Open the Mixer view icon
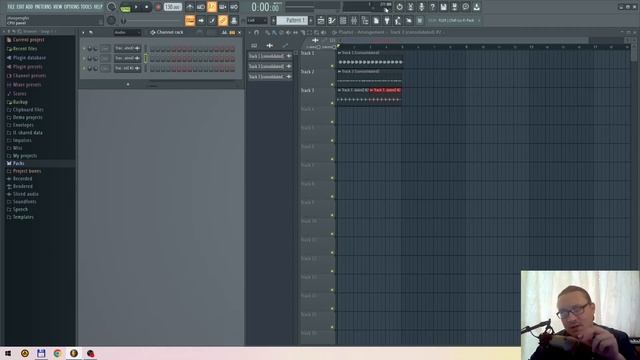640x360 pixels. click(354, 20)
